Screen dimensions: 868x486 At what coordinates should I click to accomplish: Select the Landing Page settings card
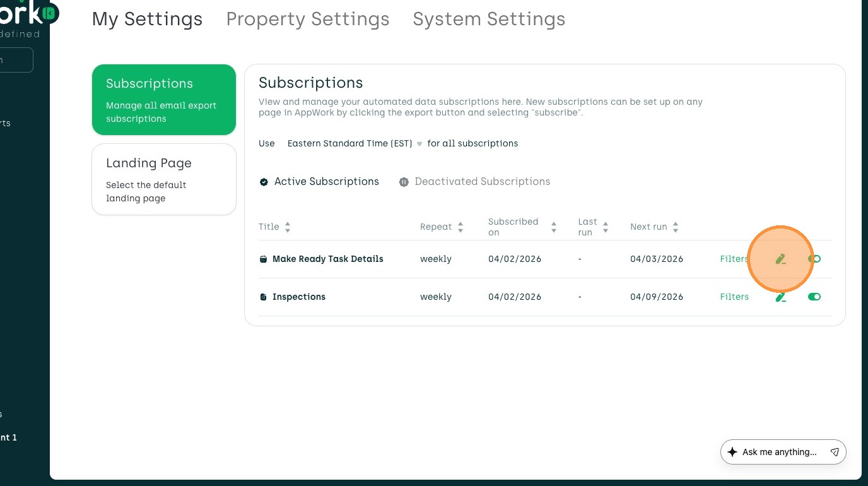[164, 179]
